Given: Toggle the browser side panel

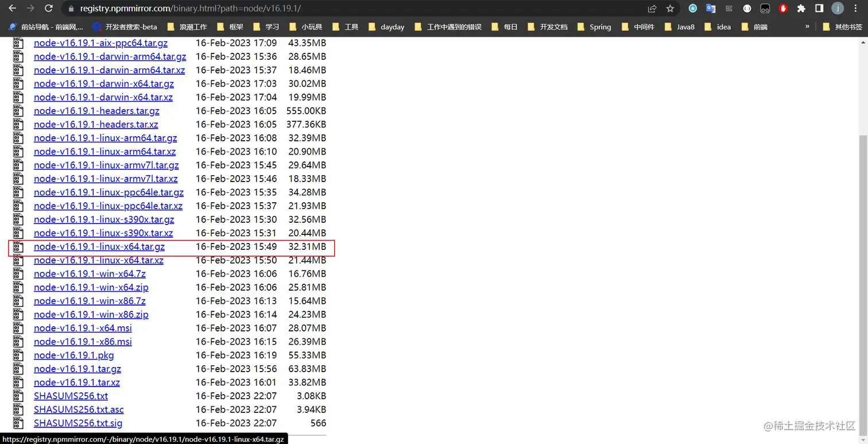Looking at the screenshot, I should [x=819, y=9].
